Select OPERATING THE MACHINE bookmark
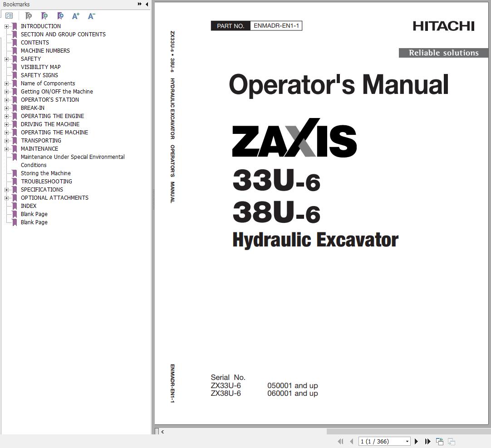This screenshot has width=491, height=448. click(54, 132)
